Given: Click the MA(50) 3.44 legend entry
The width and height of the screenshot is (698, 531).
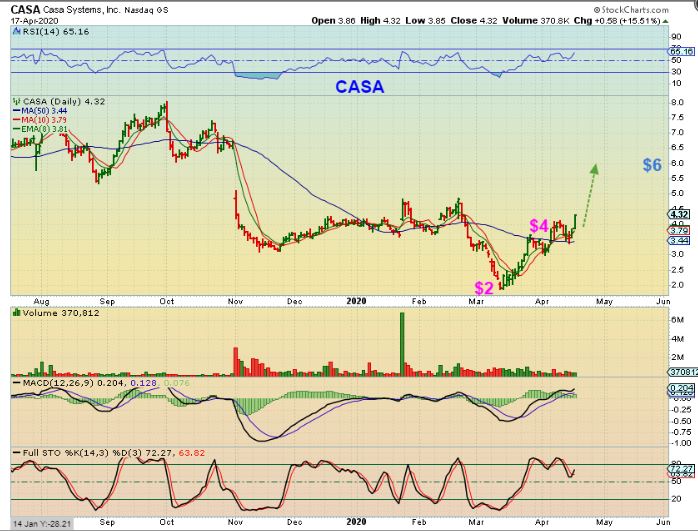Looking at the screenshot, I should (x=40, y=111).
